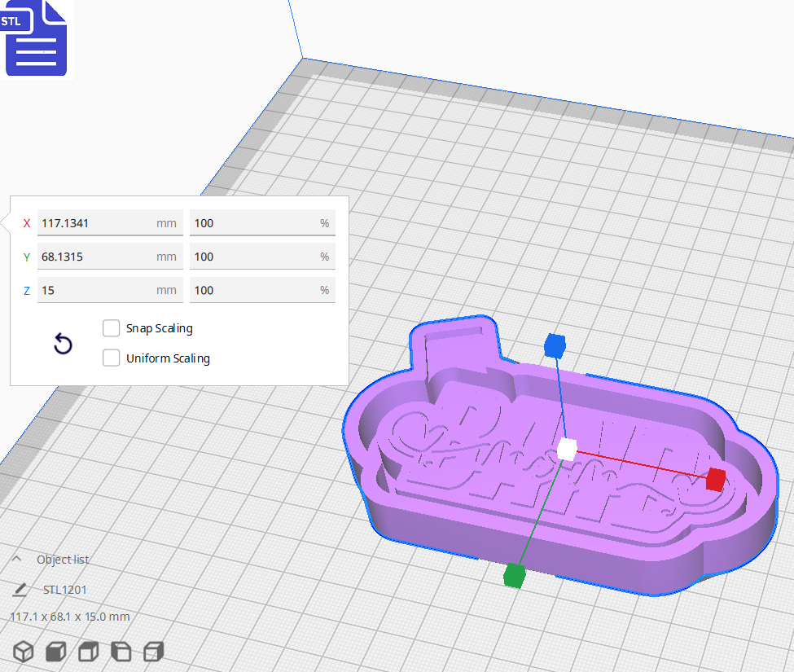The width and height of the screenshot is (794, 672).
Task: Edit the Z dimension value of 15 mm
Action: point(110,290)
